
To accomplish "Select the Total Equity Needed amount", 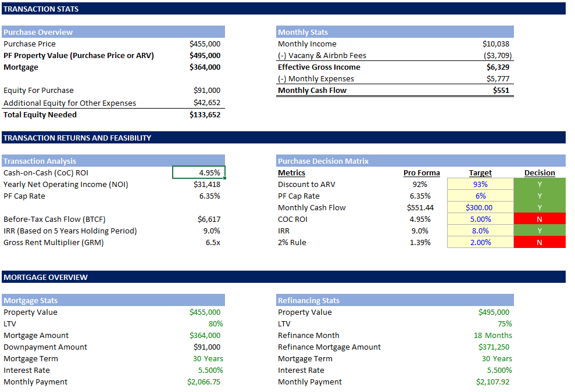I will [x=205, y=114].
